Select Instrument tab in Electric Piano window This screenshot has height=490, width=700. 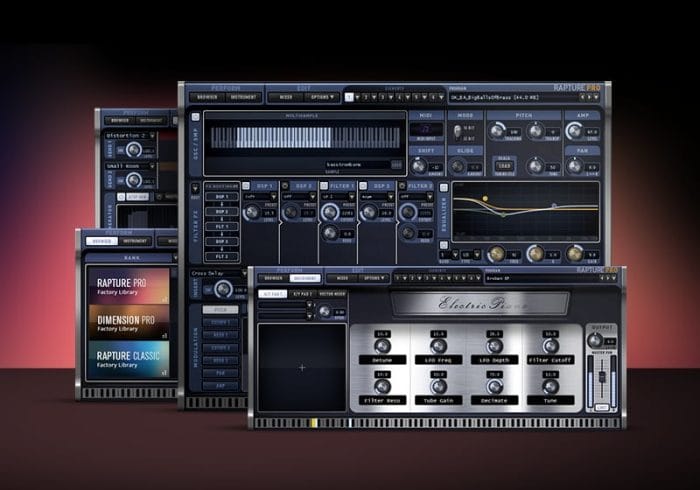[x=305, y=278]
